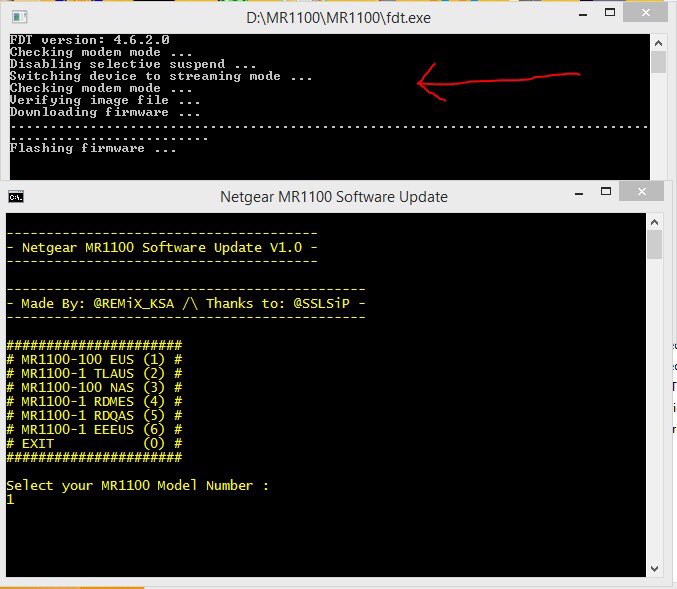Minimize the fdt.exe window

[x=583, y=15]
